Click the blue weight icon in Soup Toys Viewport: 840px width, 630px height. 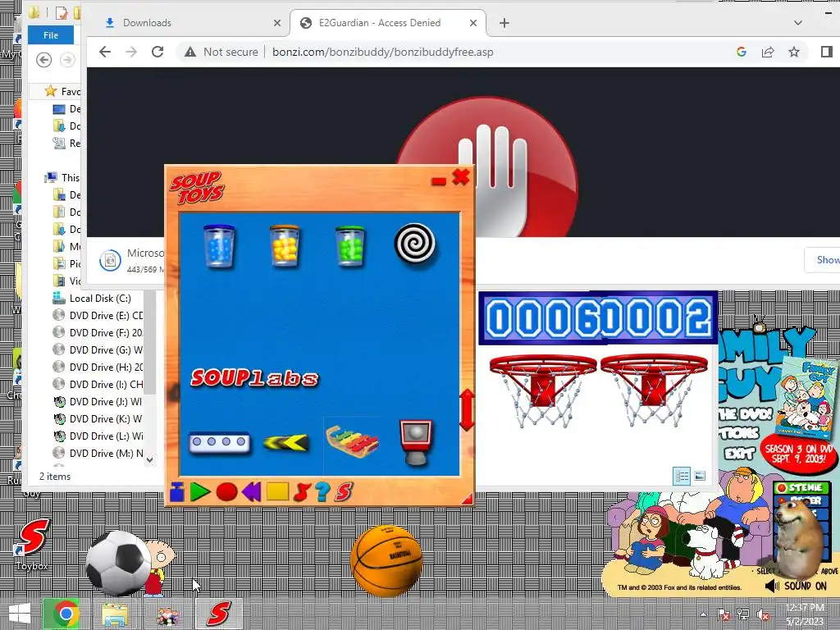pos(177,492)
